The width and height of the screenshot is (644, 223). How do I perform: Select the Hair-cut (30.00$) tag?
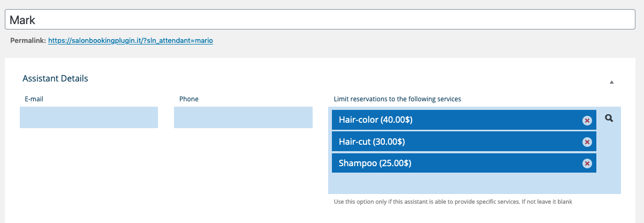(372, 142)
